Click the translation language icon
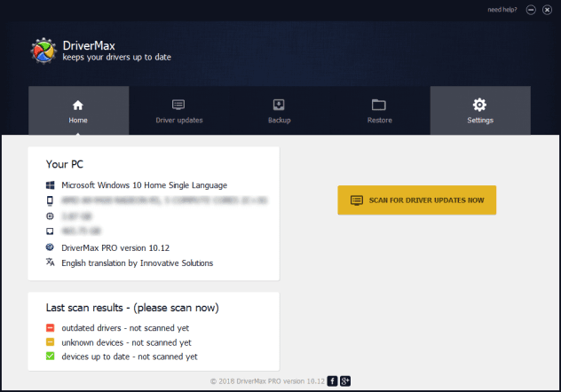Screen dimensions: 561x392 click(x=50, y=263)
